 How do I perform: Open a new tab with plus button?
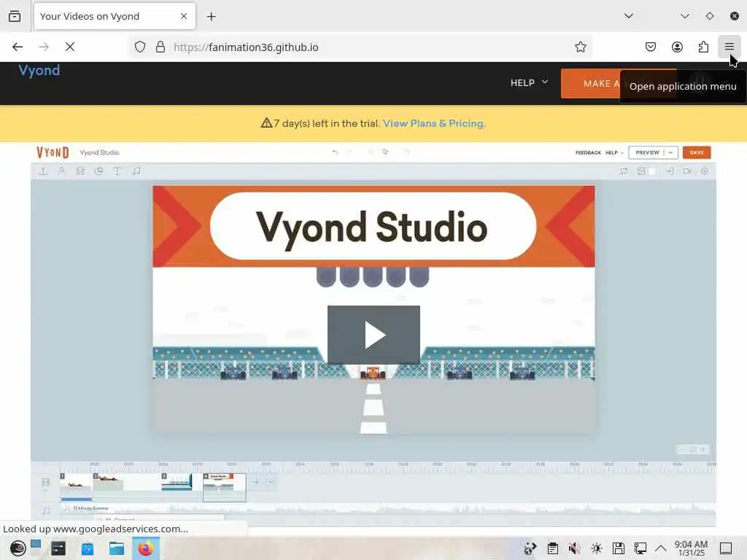tap(211, 17)
